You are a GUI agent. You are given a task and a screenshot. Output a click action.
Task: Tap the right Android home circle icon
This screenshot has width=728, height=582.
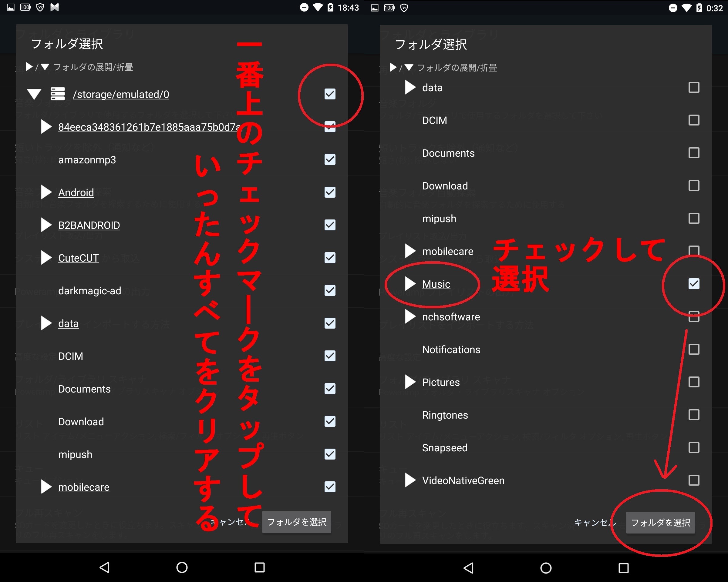coord(546,568)
